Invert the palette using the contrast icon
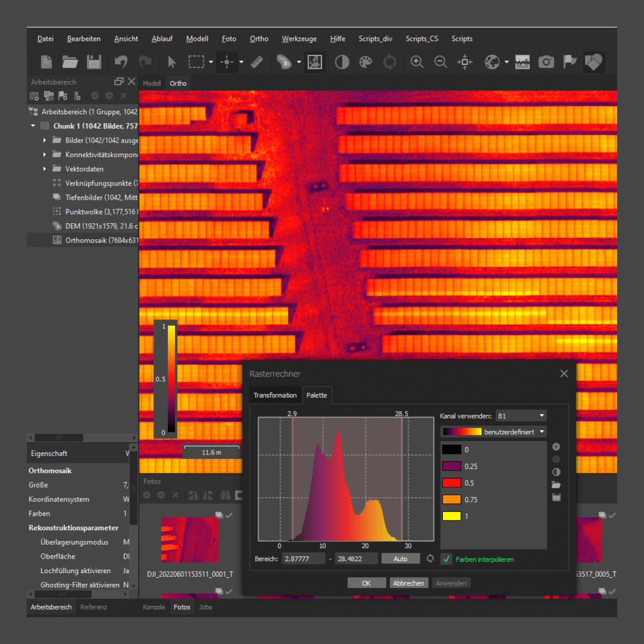The image size is (644, 644). 556,472
